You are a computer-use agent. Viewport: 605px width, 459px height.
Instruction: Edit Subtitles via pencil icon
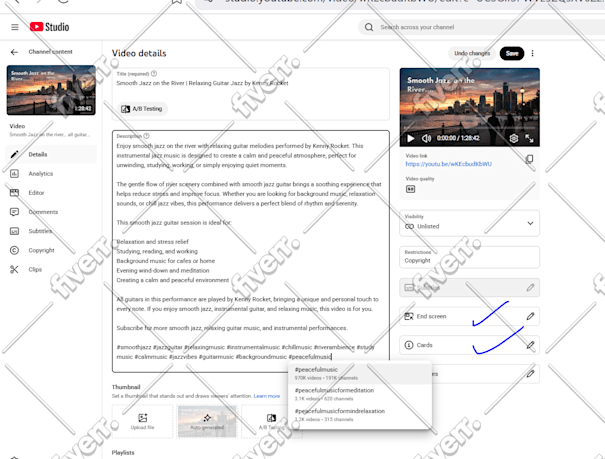click(530, 288)
